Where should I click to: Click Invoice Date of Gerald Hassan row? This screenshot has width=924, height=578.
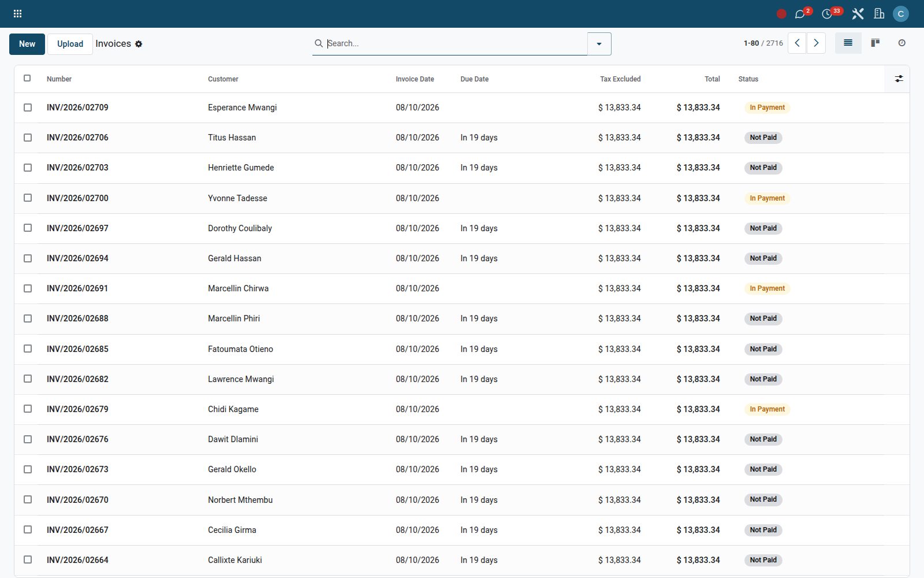tap(418, 258)
